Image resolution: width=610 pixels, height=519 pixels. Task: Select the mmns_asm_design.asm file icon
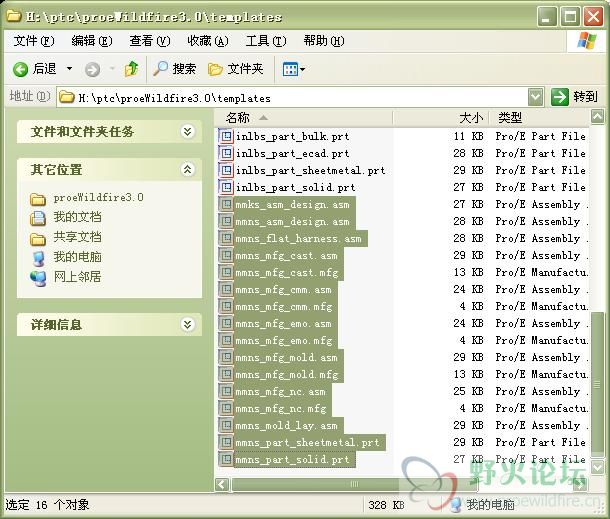pyautogui.click(x=226, y=221)
